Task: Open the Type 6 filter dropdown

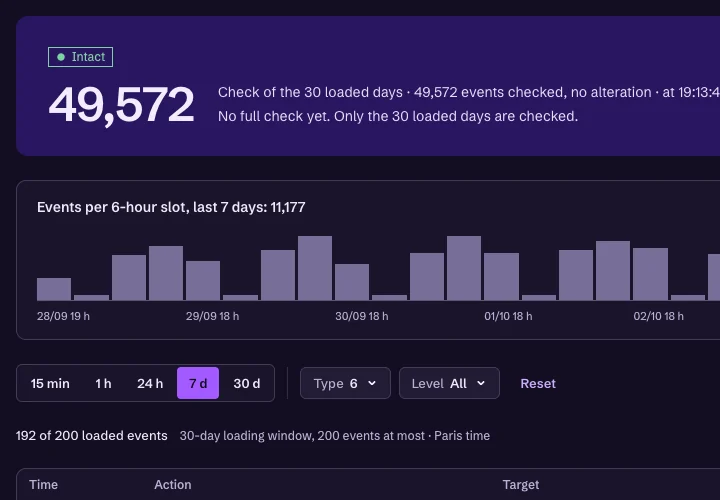Action: [x=345, y=383]
